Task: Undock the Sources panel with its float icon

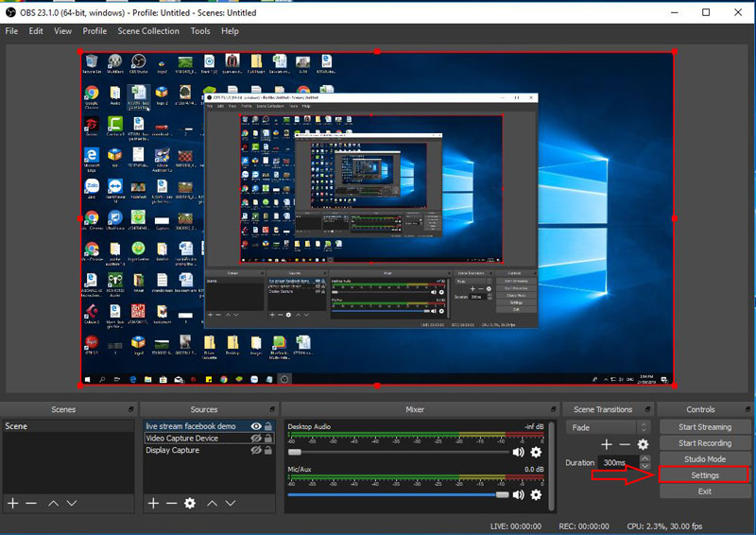Action: (x=272, y=409)
